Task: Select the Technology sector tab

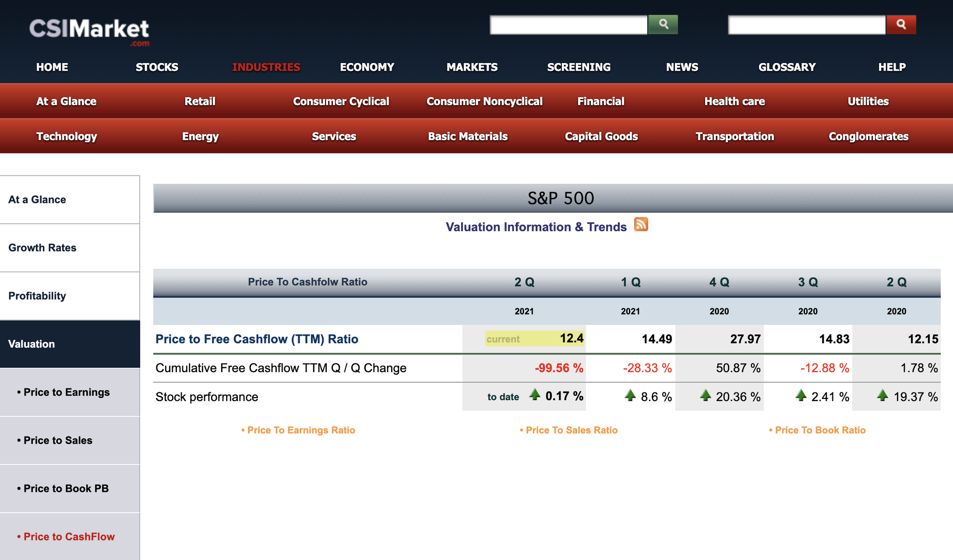Action: (x=67, y=136)
